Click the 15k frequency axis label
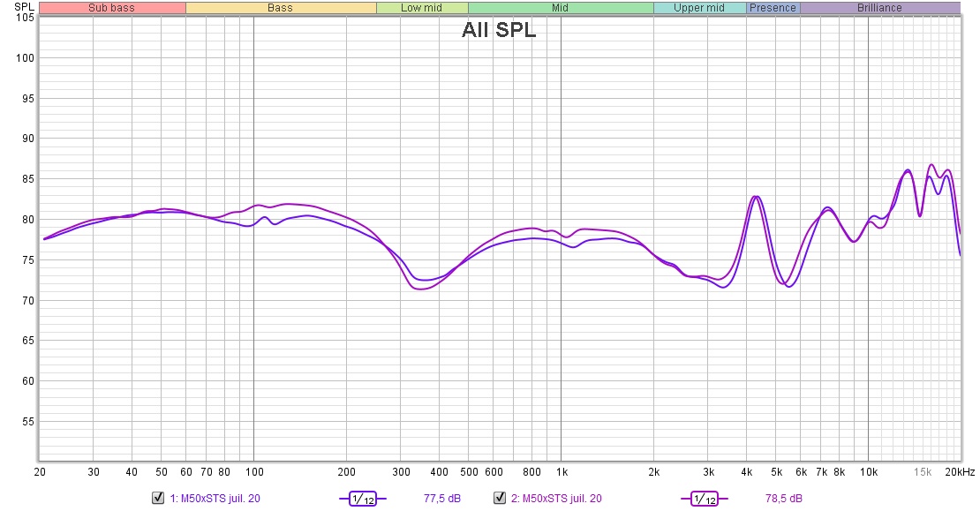The height and width of the screenshot is (511, 980). 923,472
